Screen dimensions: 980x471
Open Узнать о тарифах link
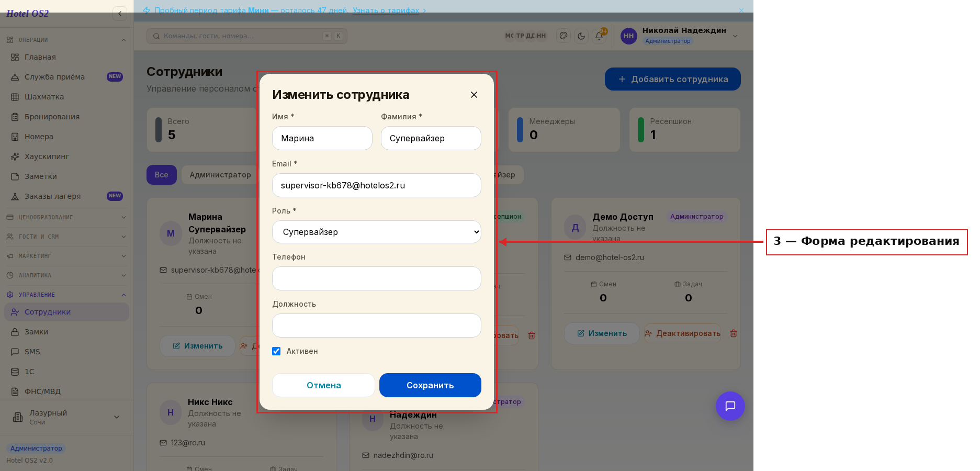point(386,10)
